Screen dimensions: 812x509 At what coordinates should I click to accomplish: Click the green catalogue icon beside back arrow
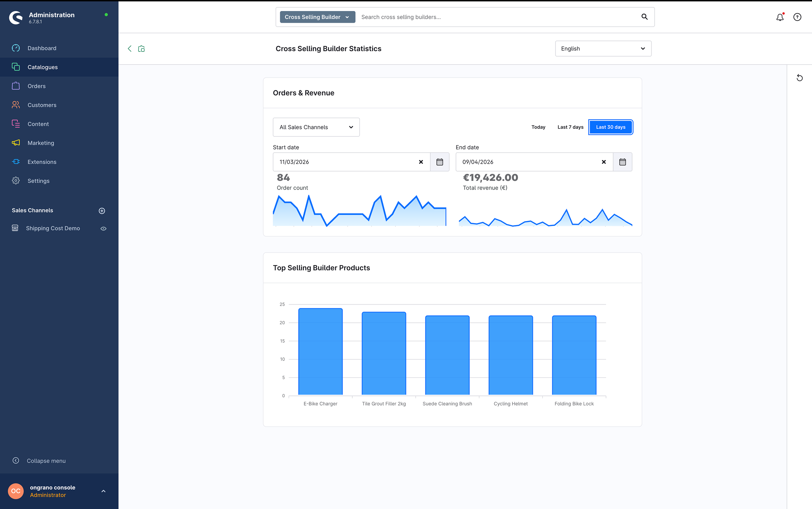142,49
